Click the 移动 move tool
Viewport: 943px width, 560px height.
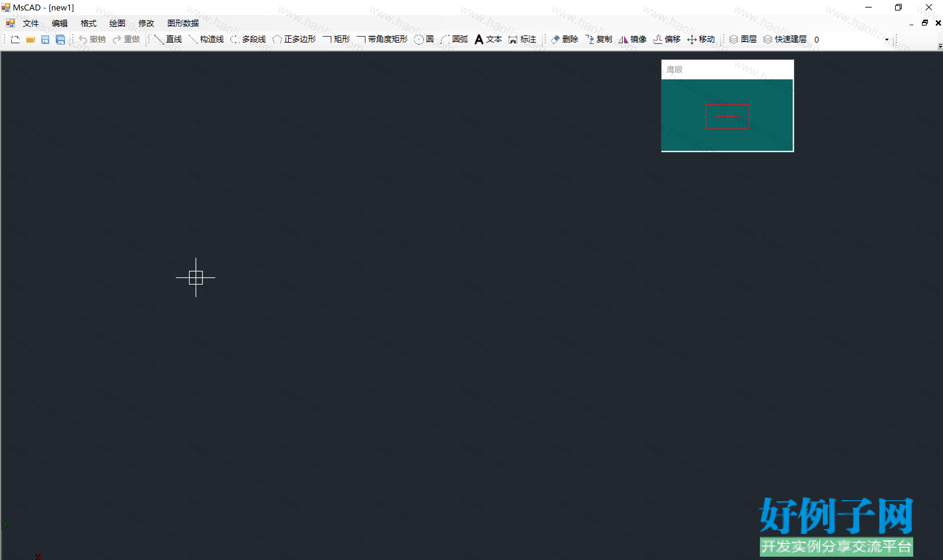[701, 39]
